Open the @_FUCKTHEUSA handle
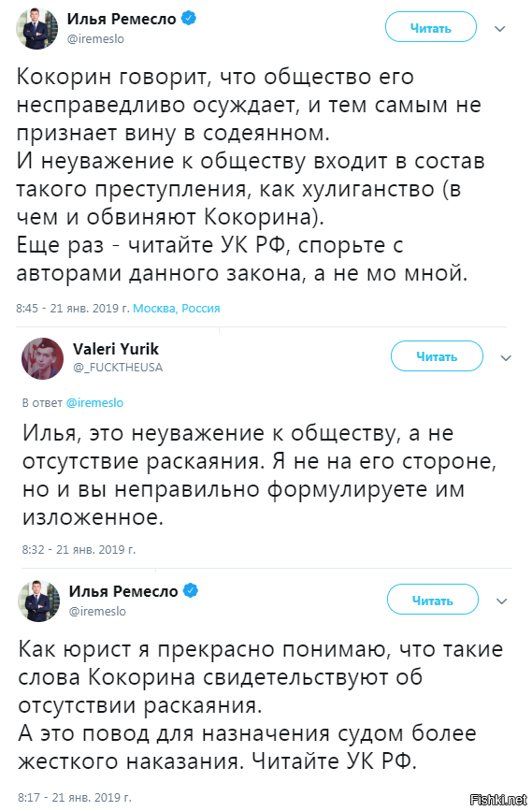The width and height of the screenshot is (532, 811). 118,368
